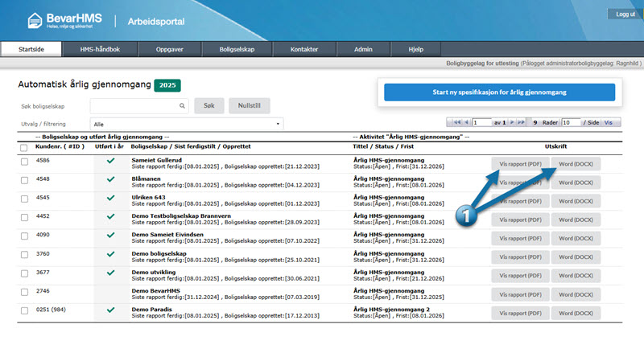The width and height of the screenshot is (644, 357).
Task: Open the Utvalg / filtrering dropdown
Action: coord(186,125)
